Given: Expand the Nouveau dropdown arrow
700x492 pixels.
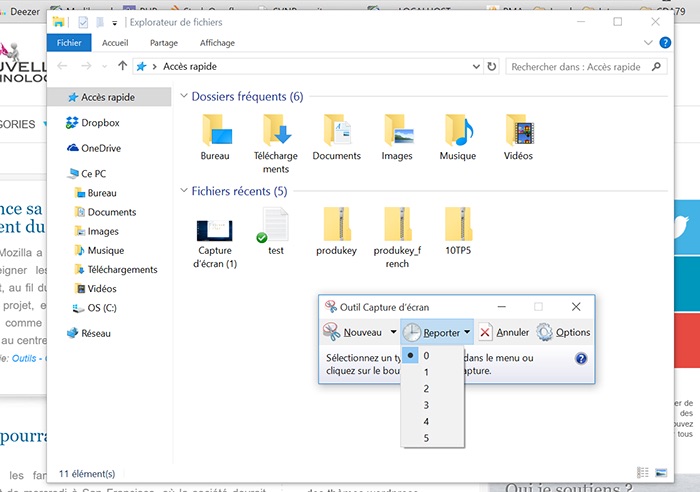Looking at the screenshot, I should point(394,332).
